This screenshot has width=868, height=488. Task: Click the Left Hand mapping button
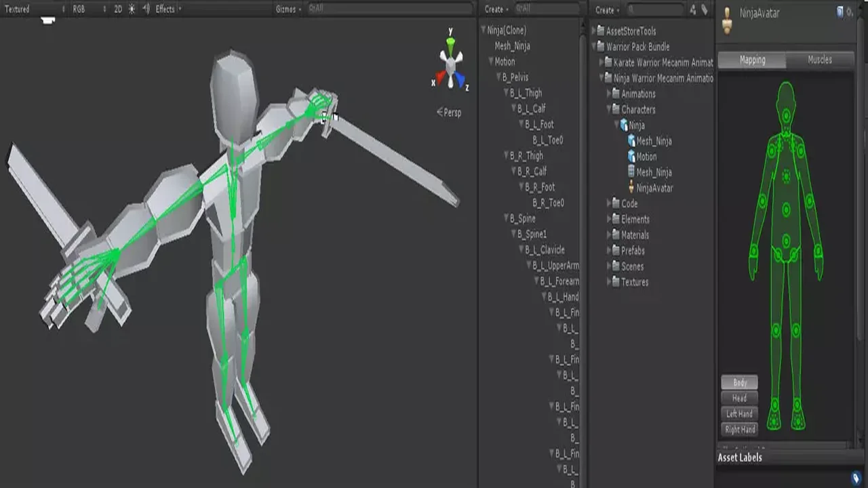(x=739, y=414)
